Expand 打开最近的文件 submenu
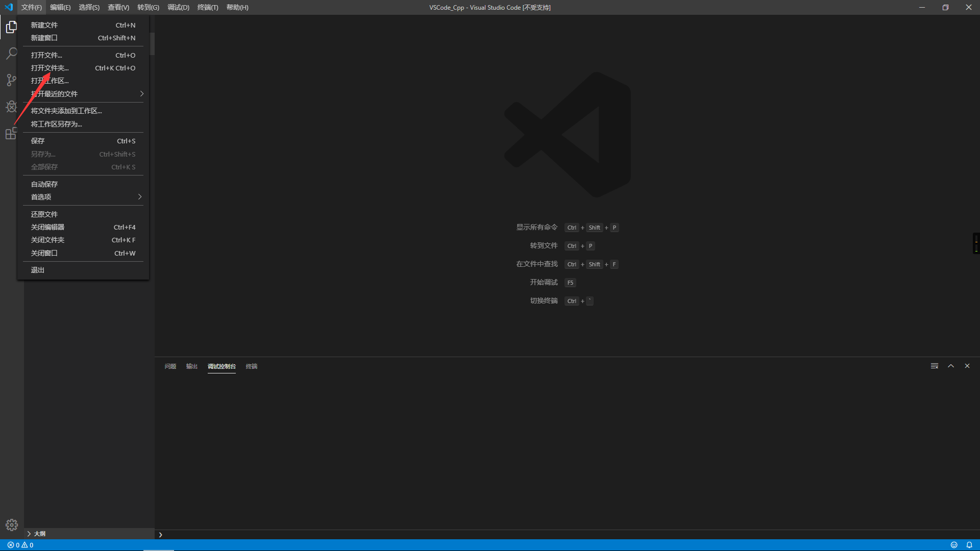Viewport: 980px width, 551px height. [x=83, y=94]
